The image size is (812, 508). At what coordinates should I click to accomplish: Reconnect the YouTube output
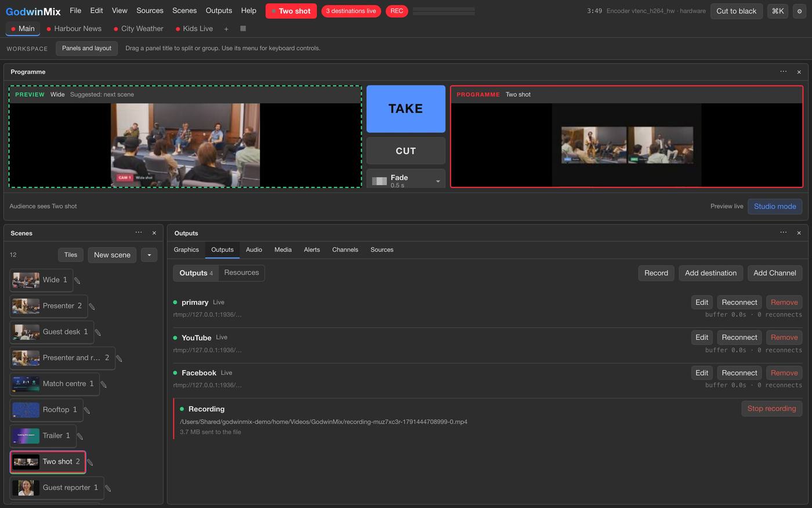[739, 337]
